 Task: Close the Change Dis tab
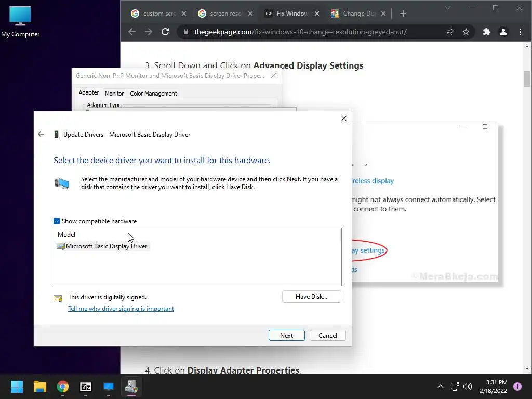383,14
